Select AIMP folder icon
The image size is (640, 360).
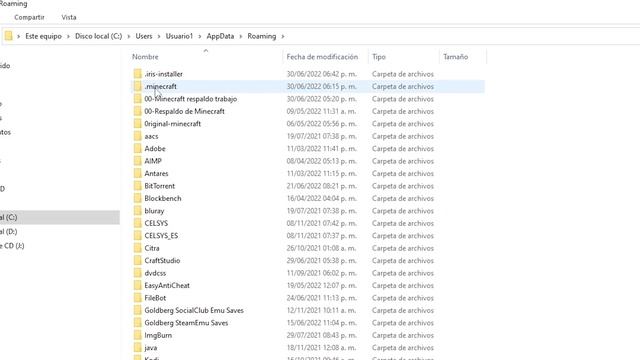click(138, 161)
